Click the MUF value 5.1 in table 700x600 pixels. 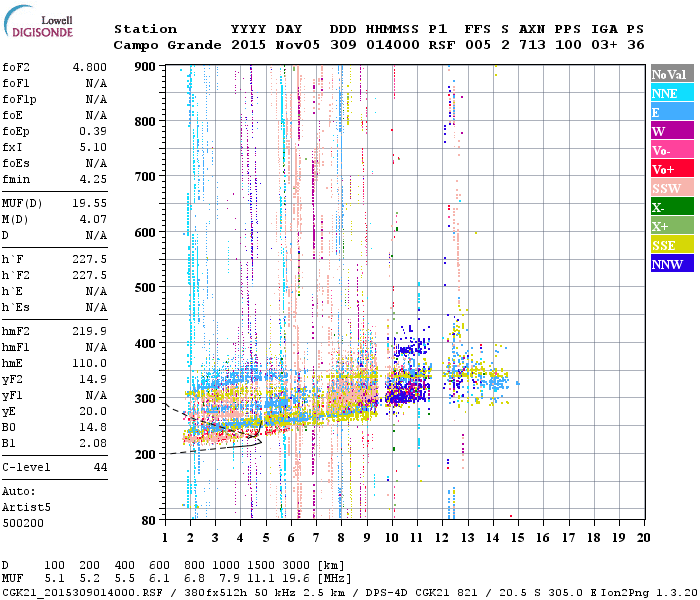pos(54,579)
